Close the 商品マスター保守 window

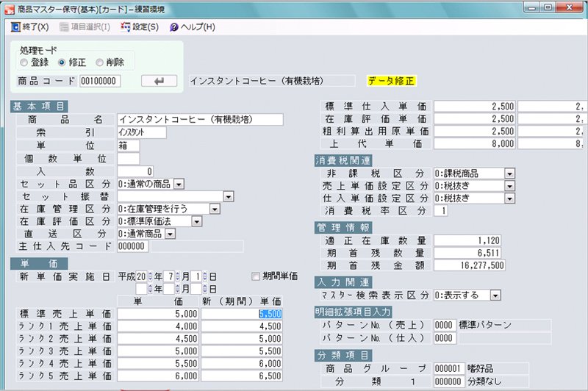569,7
